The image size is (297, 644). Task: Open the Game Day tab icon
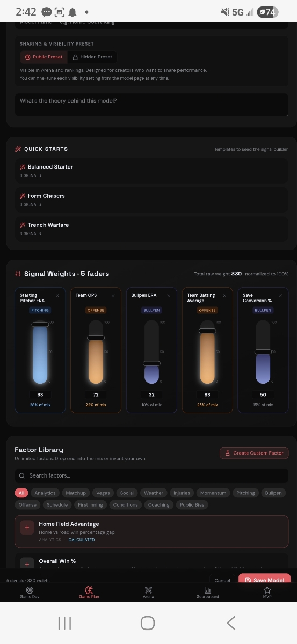(x=29, y=589)
